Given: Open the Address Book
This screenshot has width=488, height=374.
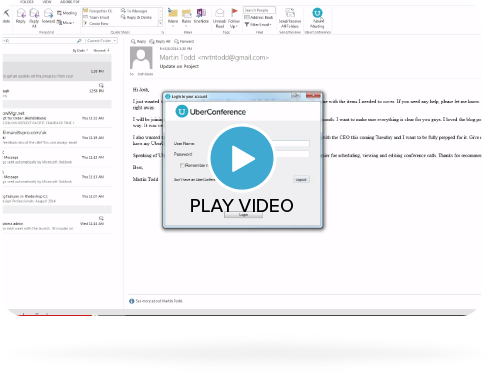Looking at the screenshot, I should (259, 17).
